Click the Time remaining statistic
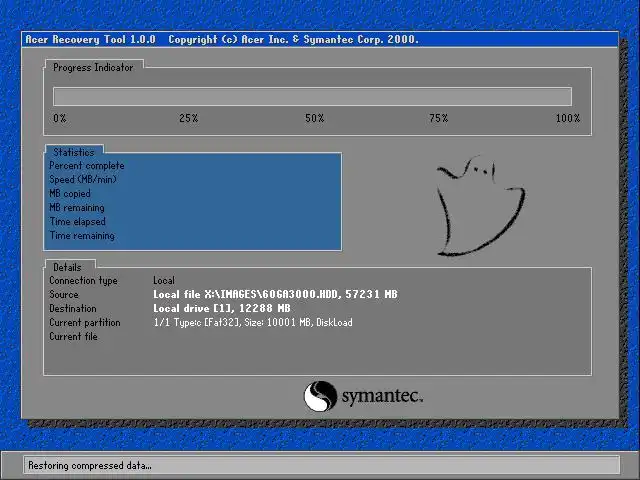Image resolution: width=640 pixels, height=480 pixels. [82, 236]
